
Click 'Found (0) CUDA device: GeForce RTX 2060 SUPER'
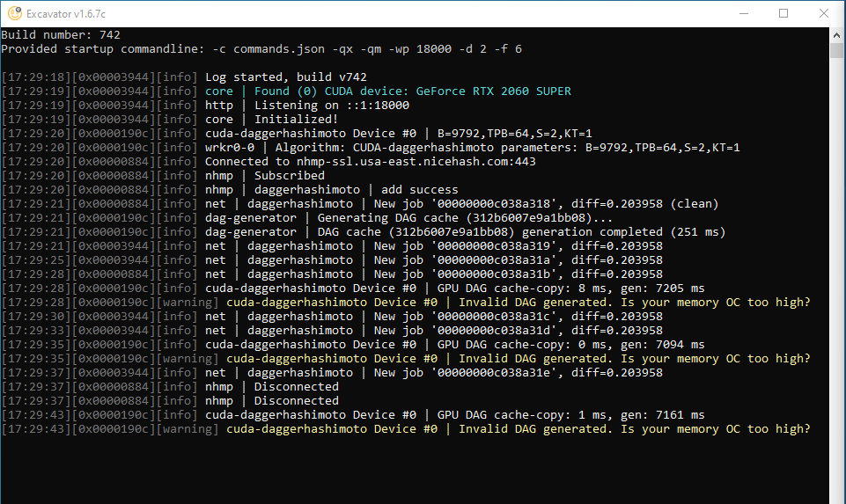(413, 91)
